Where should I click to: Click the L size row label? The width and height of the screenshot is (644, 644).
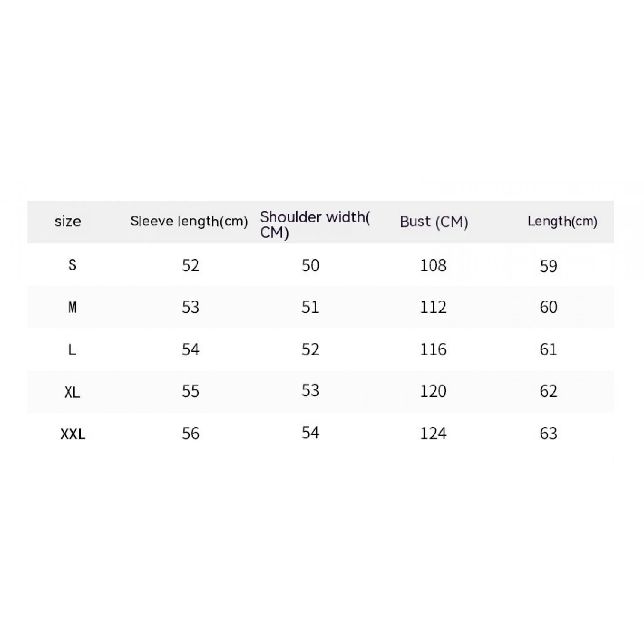(x=72, y=350)
